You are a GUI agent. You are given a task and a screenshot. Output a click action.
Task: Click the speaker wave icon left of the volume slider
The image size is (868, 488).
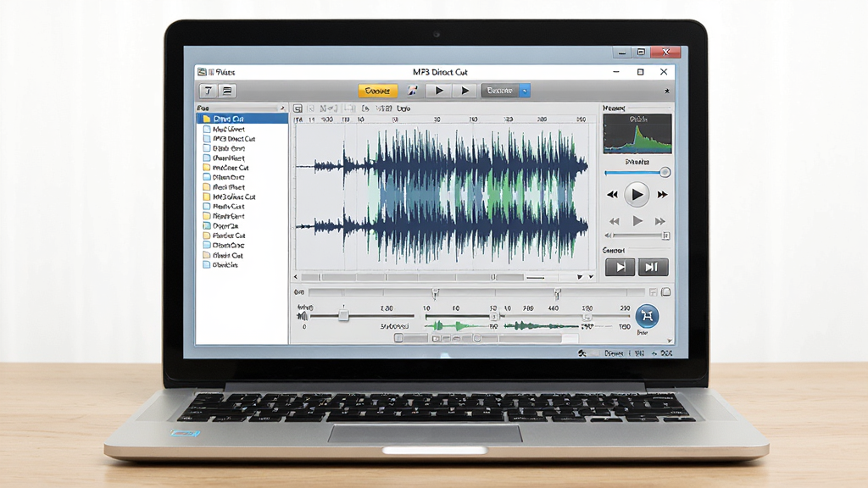303,316
